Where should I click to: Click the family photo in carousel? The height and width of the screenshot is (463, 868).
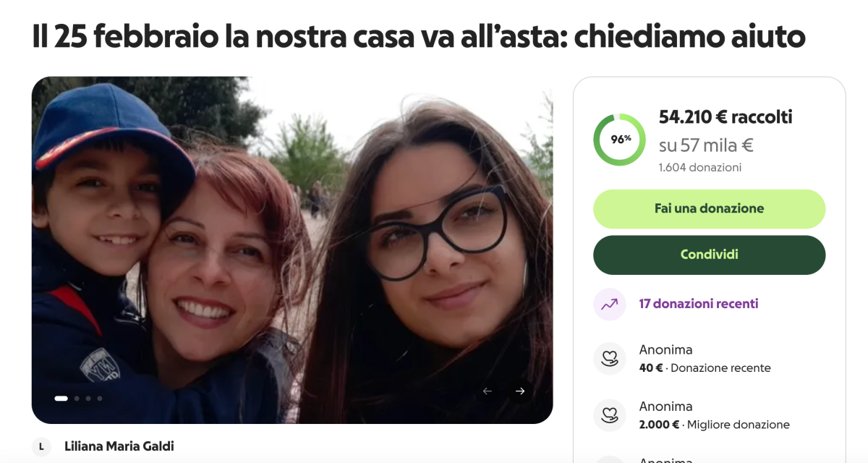(292, 250)
